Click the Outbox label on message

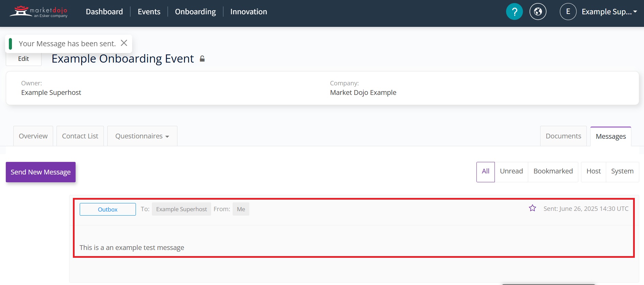108,209
